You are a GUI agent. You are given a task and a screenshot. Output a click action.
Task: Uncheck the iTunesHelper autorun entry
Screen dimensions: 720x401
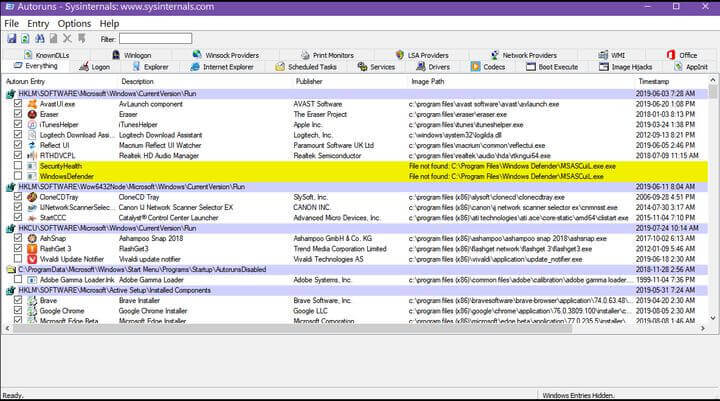point(18,124)
